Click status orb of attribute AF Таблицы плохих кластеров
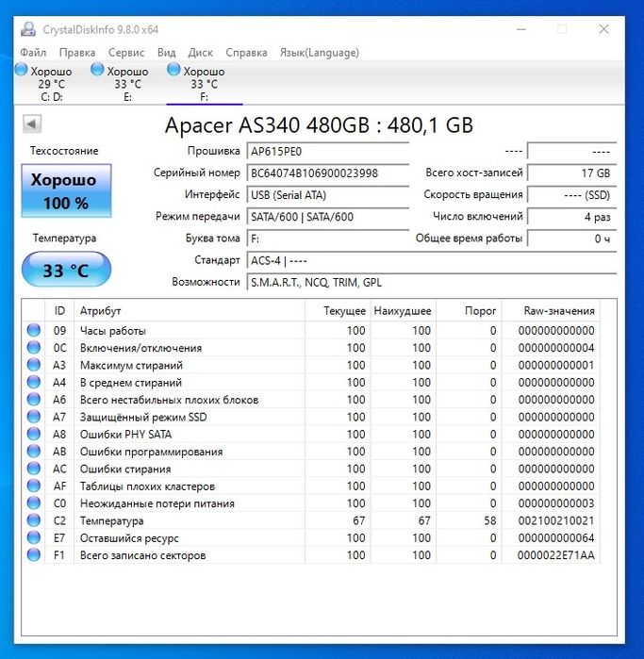644x659 pixels. click(x=34, y=486)
